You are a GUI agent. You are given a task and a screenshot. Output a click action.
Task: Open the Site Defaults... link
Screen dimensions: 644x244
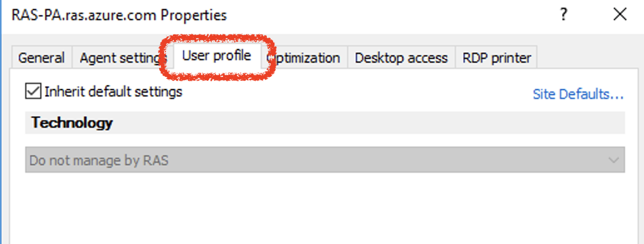click(x=578, y=94)
